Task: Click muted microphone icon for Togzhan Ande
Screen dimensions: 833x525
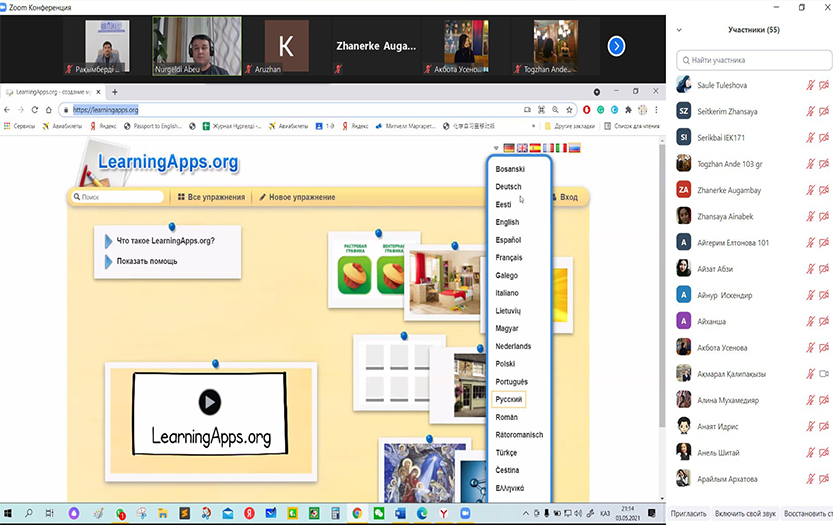Action: 810,163
